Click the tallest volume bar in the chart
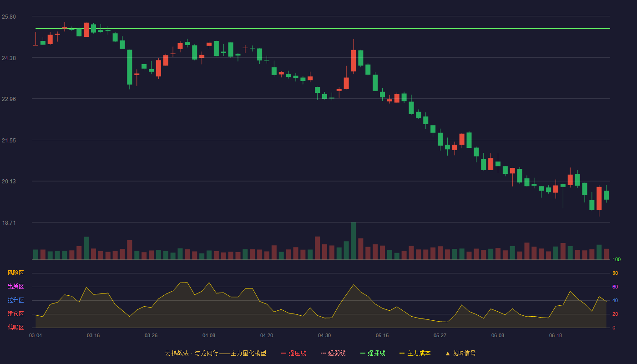 (x=354, y=241)
